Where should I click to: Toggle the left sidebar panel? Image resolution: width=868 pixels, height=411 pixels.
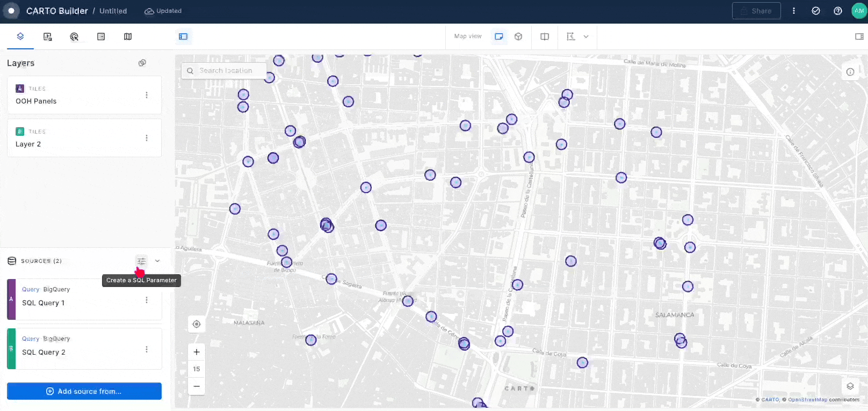[183, 36]
